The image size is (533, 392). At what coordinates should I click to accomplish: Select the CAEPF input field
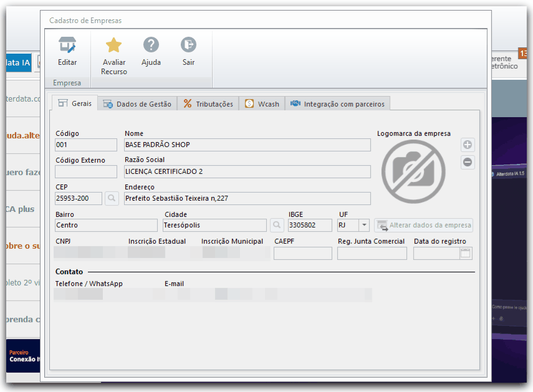pyautogui.click(x=303, y=254)
